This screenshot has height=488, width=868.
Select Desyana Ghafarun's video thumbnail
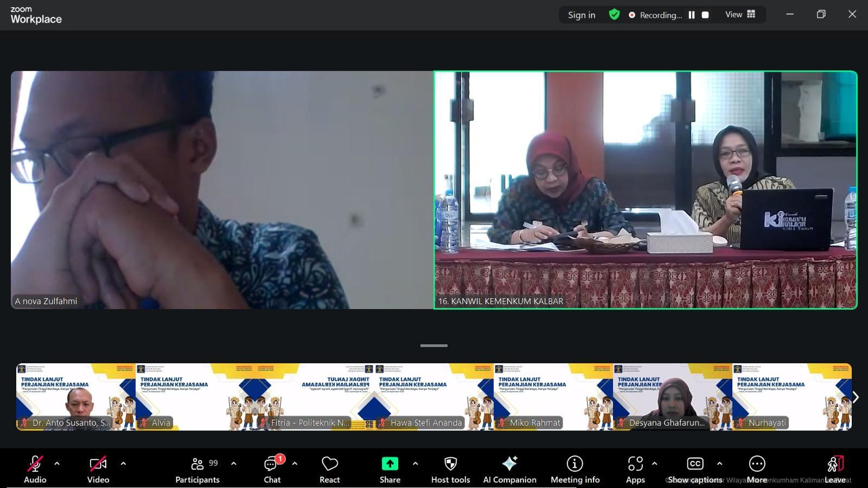click(x=672, y=397)
